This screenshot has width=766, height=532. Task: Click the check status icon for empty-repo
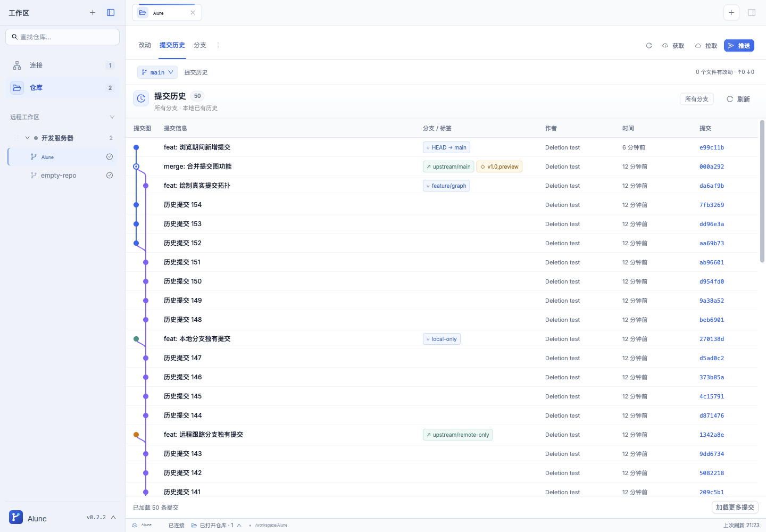point(110,176)
